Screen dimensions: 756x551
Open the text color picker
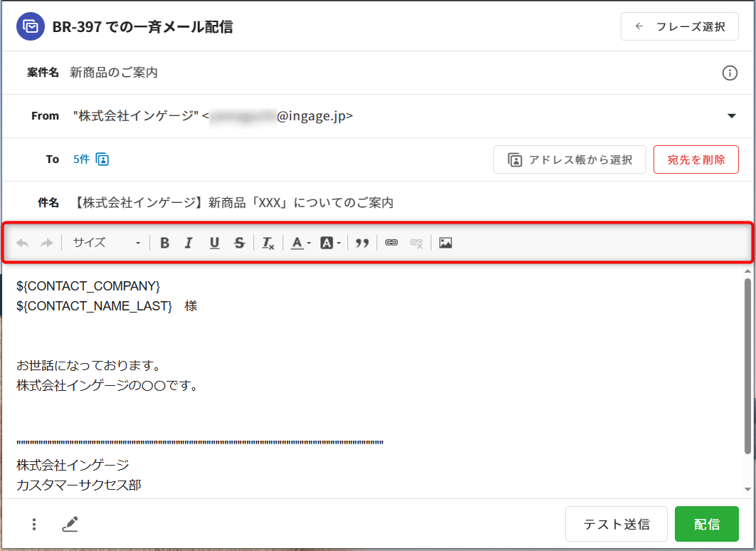[300, 243]
